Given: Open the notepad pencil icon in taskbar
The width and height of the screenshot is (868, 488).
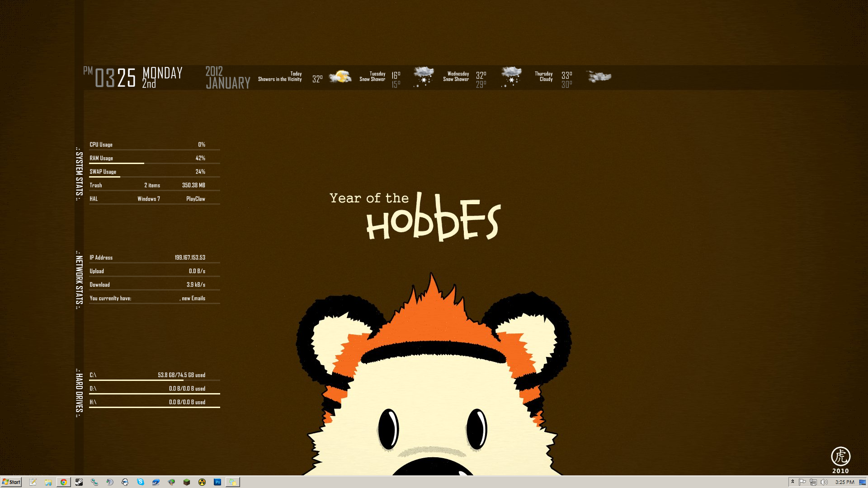Looking at the screenshot, I should tap(33, 482).
